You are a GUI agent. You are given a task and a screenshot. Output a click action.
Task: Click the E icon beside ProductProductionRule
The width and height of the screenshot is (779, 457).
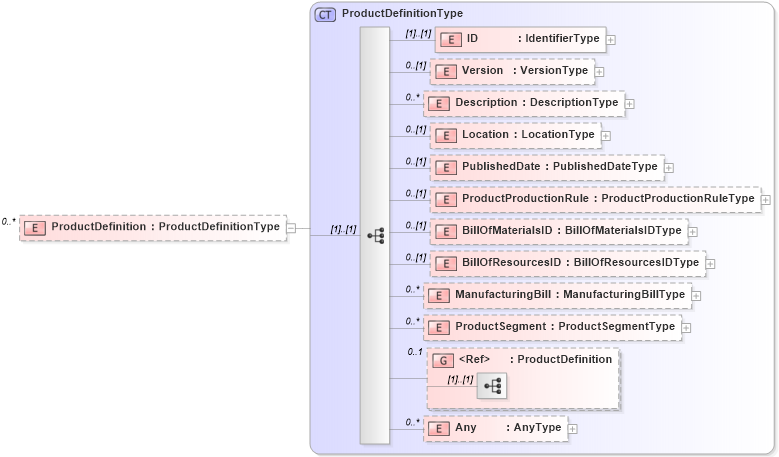[x=446, y=200]
